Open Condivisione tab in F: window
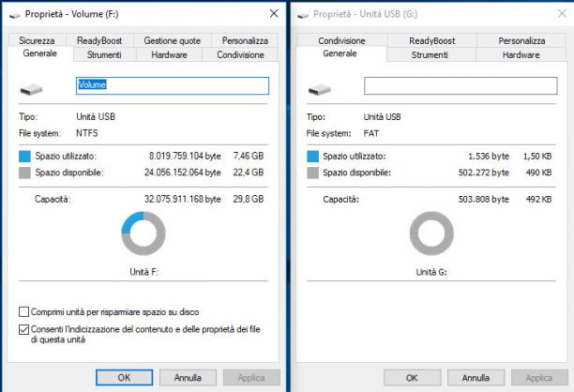 (240, 55)
